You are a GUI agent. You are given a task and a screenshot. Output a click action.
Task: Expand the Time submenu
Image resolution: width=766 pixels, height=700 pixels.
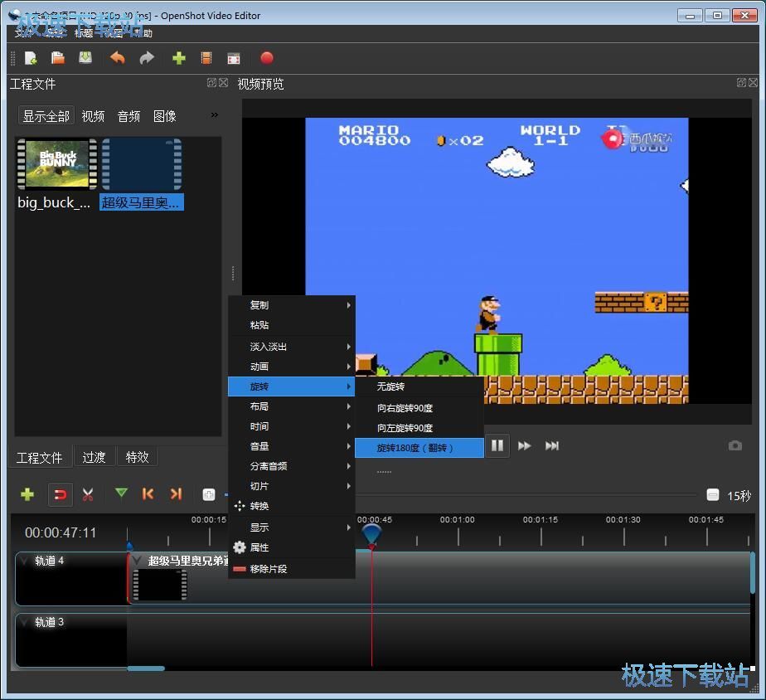(x=292, y=426)
